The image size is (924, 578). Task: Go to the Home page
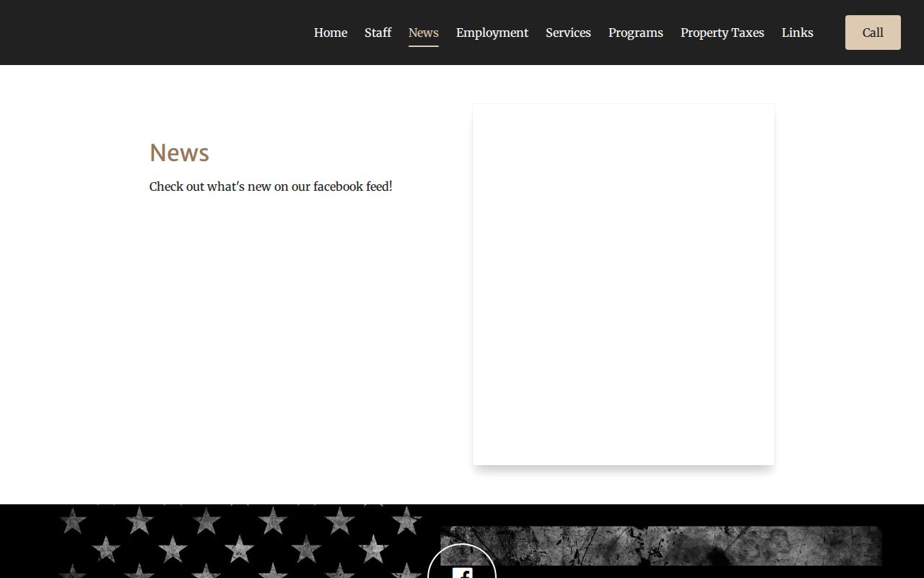(331, 33)
